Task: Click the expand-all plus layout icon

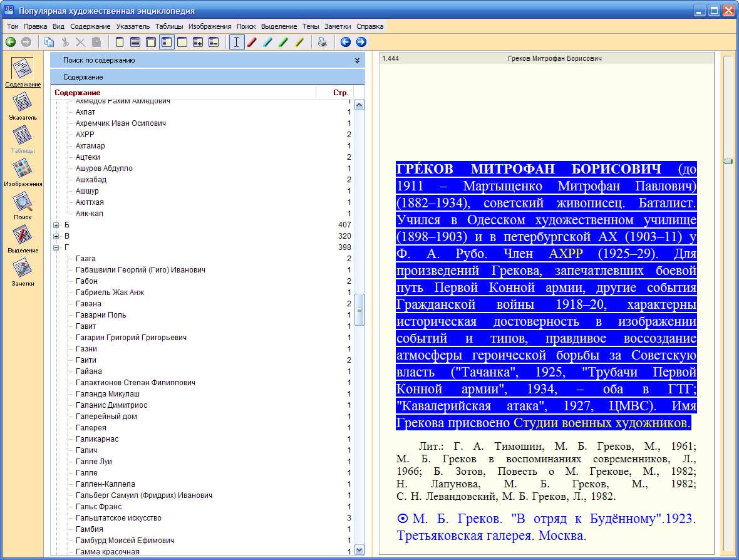Action: [x=198, y=42]
